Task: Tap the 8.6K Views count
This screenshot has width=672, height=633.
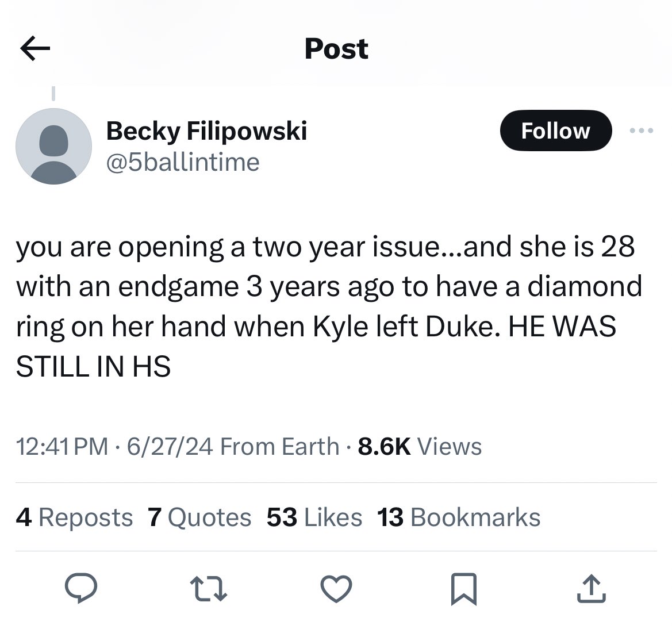Action: (x=420, y=447)
